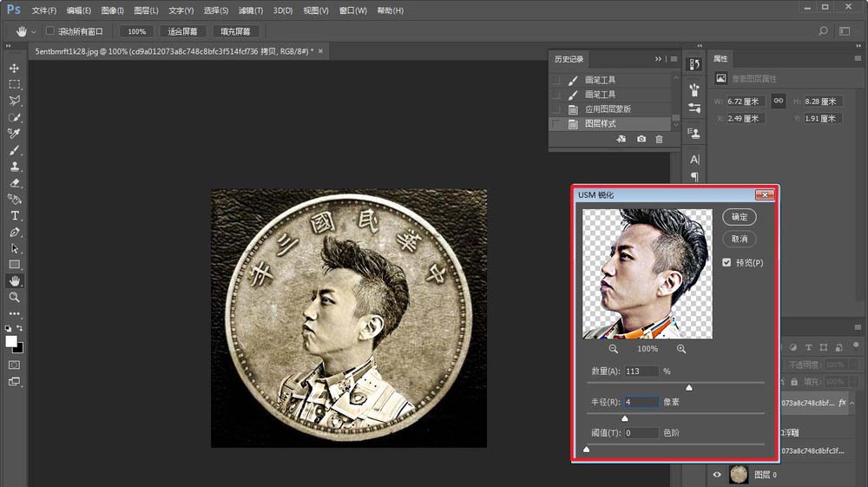
Task: Select the Eyedropper tool
Action: 15,133
